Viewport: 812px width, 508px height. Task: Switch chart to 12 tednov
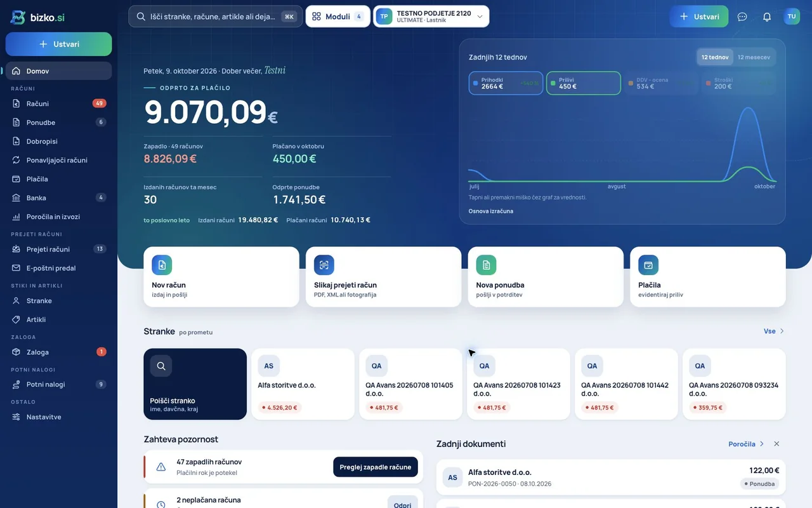point(715,57)
